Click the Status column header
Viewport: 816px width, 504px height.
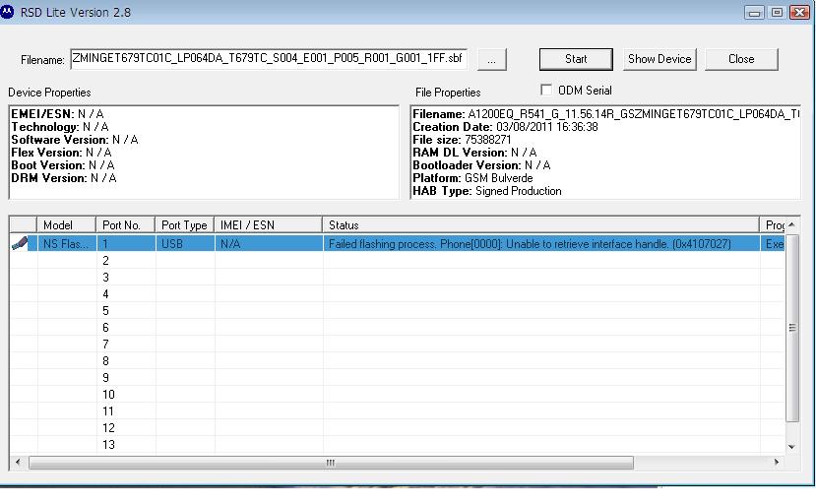coord(540,224)
